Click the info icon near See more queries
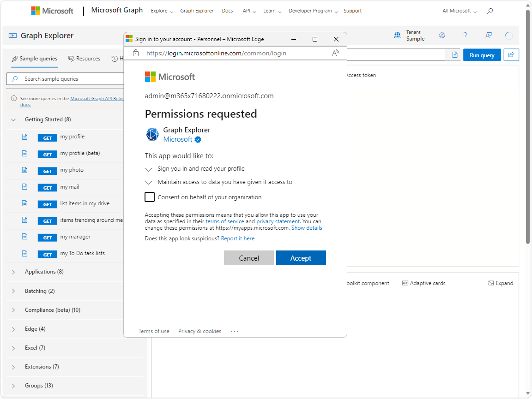Viewport: 532px width, 399px height. (x=14, y=98)
